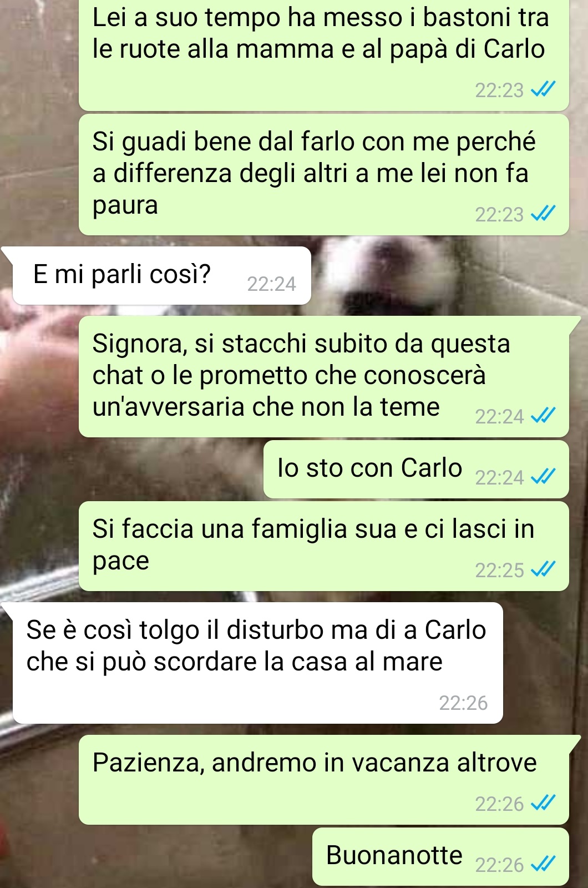
Task: Tap the message about 'i bastoni tra le ruote'
Action: [x=324, y=54]
